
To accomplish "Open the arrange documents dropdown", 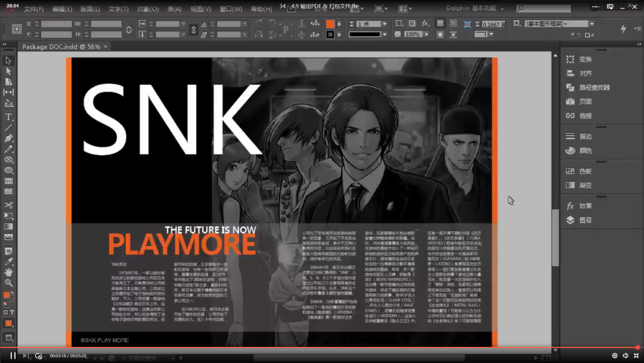I will (x=405, y=8).
